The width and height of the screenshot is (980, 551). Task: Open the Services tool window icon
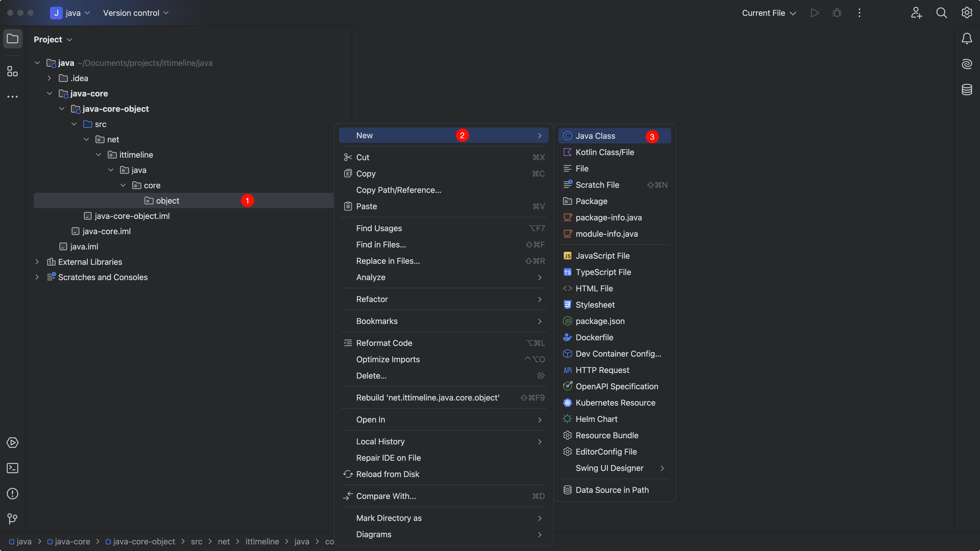tap(13, 443)
